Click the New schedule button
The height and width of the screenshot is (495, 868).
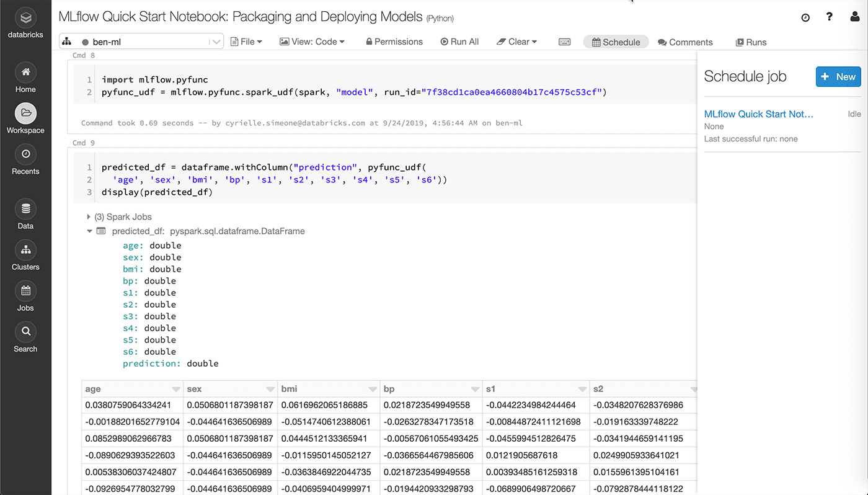point(838,77)
